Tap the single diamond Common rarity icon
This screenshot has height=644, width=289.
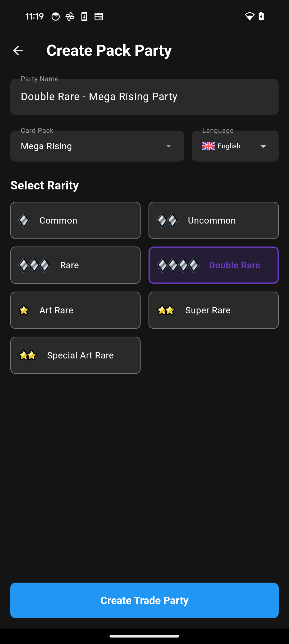point(24,220)
